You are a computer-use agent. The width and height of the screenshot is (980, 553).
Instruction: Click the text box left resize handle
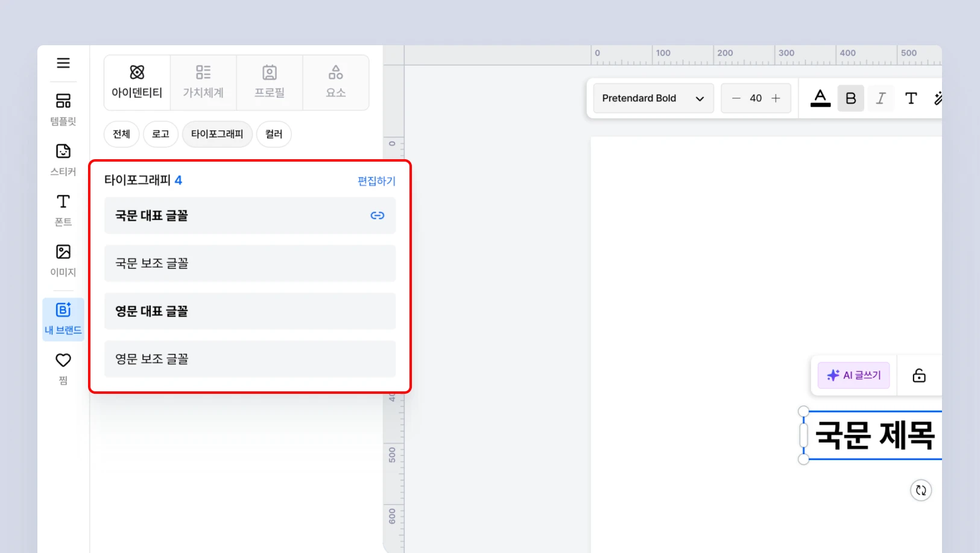click(803, 435)
